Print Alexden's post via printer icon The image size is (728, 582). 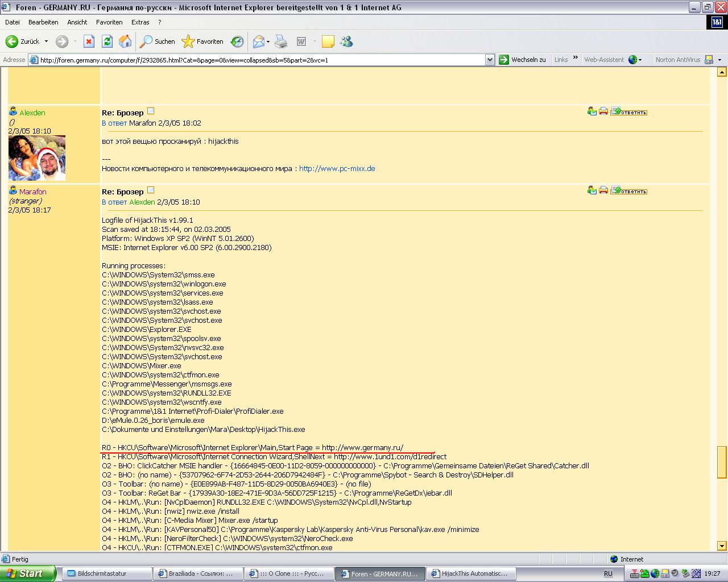click(603, 111)
